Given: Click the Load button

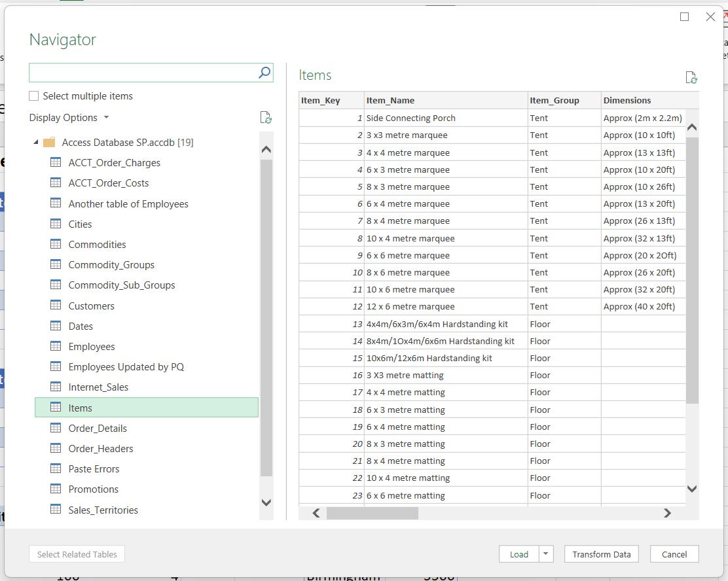Looking at the screenshot, I should pyautogui.click(x=519, y=554).
